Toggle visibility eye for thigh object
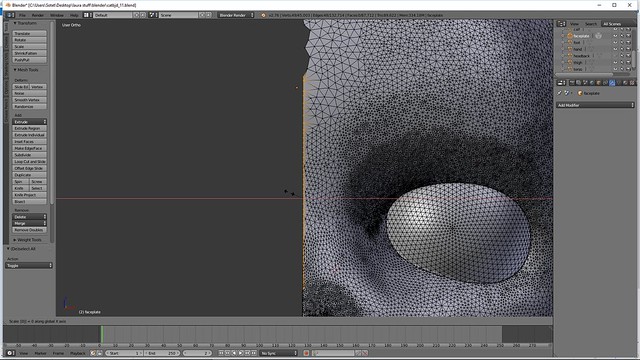 coord(615,62)
